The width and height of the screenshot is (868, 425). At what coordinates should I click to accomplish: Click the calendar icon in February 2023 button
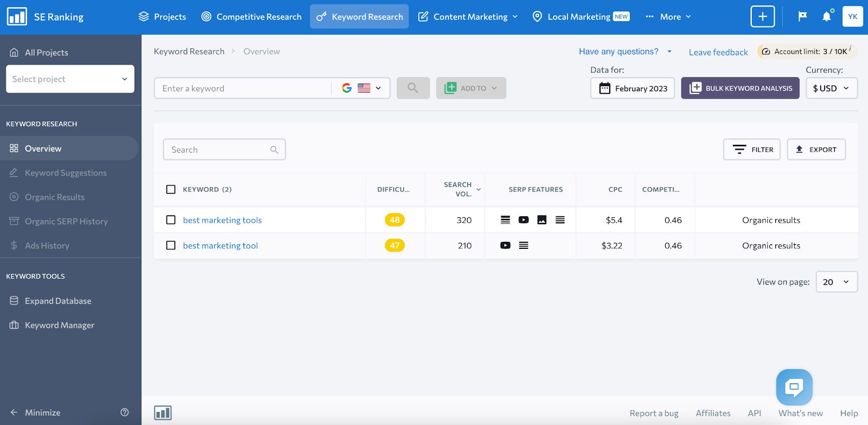(604, 88)
